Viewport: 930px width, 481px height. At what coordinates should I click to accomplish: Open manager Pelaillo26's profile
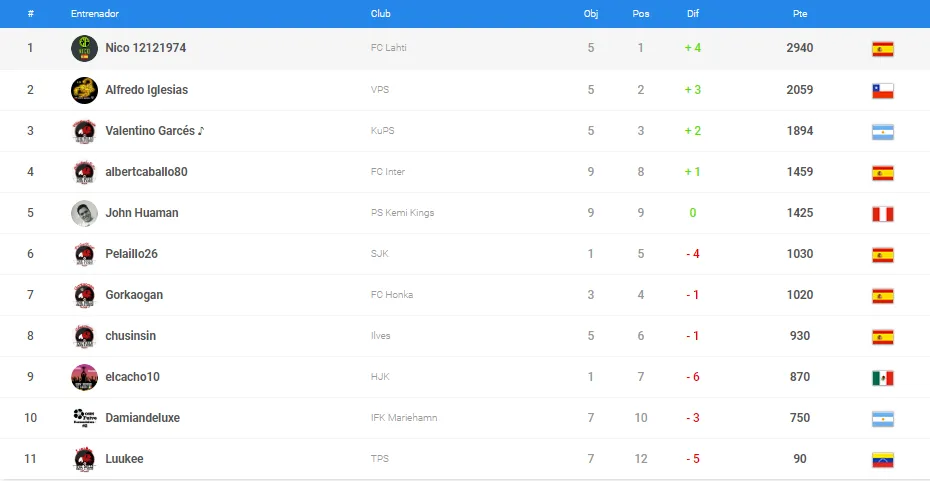132,253
